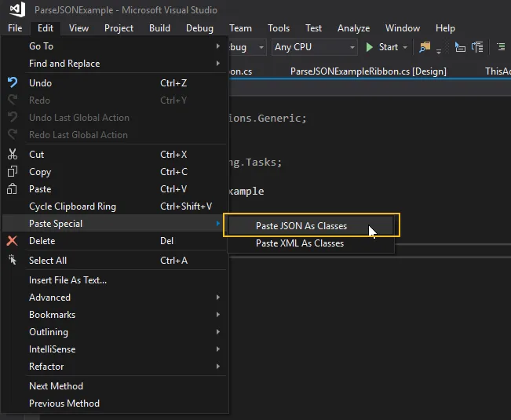Select Insert File As Text

114,280
